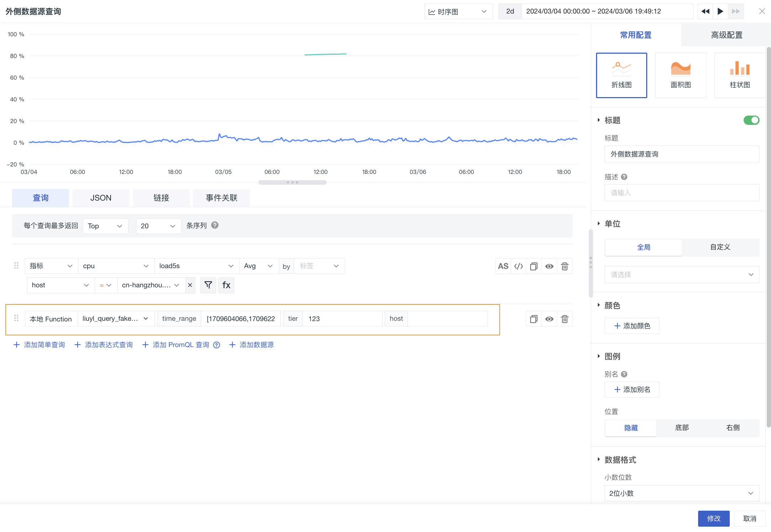Open the 20 series count dropdown
Screen dimensions: 771x532
[159, 226]
